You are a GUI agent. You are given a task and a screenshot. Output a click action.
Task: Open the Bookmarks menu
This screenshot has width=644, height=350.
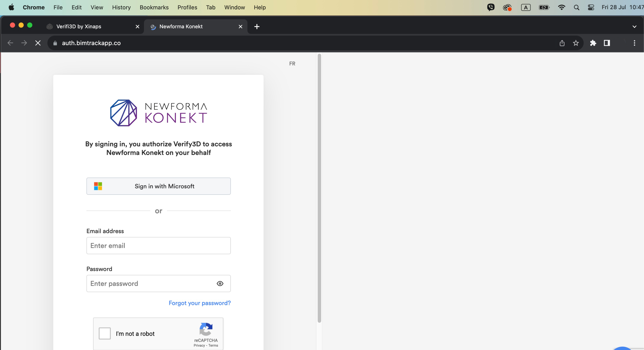pyautogui.click(x=154, y=7)
